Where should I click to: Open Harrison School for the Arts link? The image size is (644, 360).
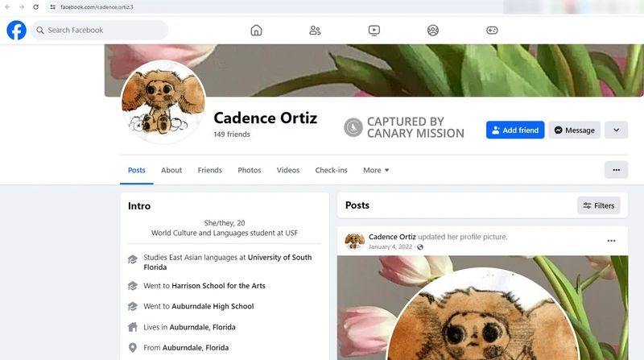coord(218,286)
